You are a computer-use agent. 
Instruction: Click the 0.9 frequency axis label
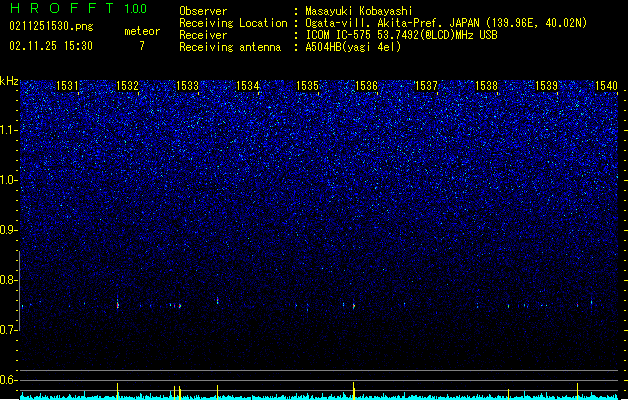pyautogui.click(x=8, y=230)
